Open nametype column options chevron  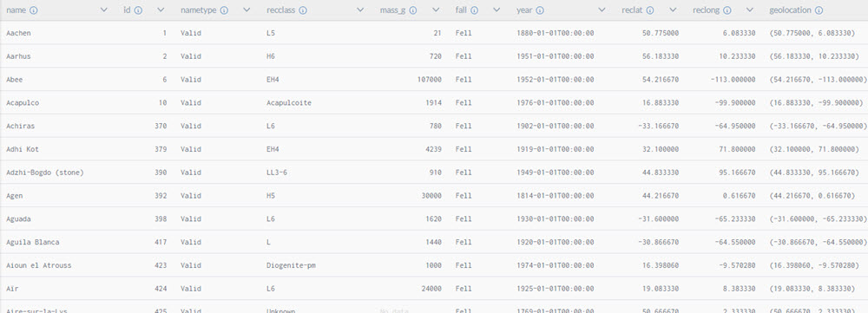coord(247,10)
